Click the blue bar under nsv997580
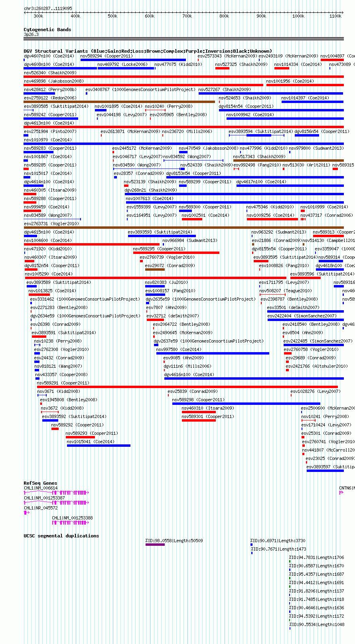Screen dimensions: 355x644 (213, 353)
